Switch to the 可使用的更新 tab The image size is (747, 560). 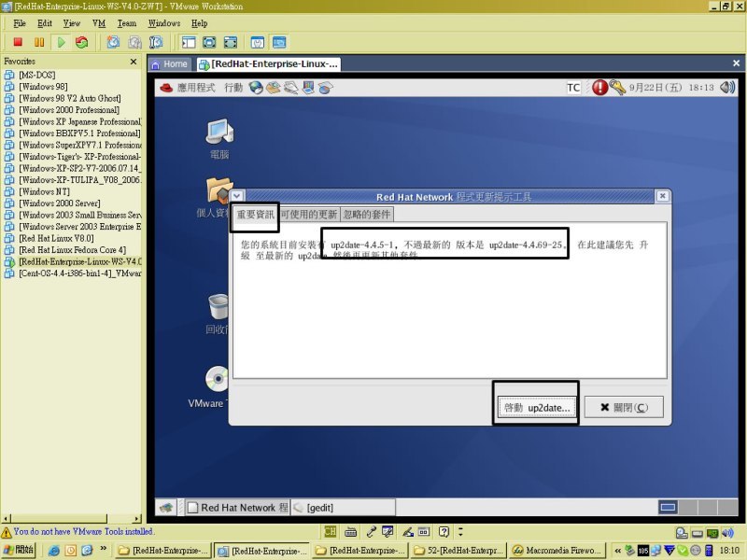pos(309,215)
